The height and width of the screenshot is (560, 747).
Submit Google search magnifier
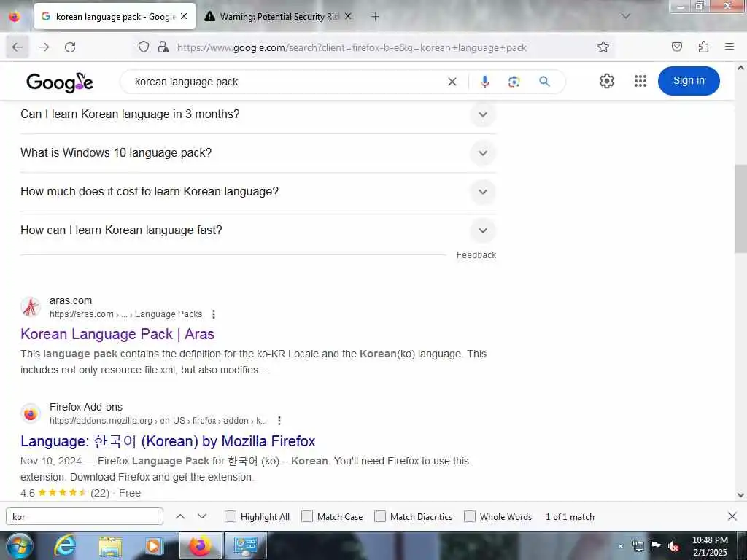point(544,82)
